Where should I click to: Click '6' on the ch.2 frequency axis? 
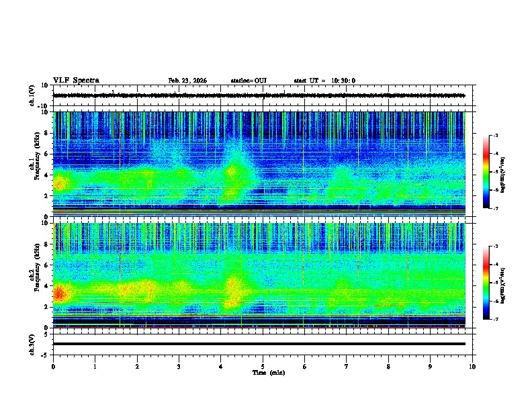point(47,265)
